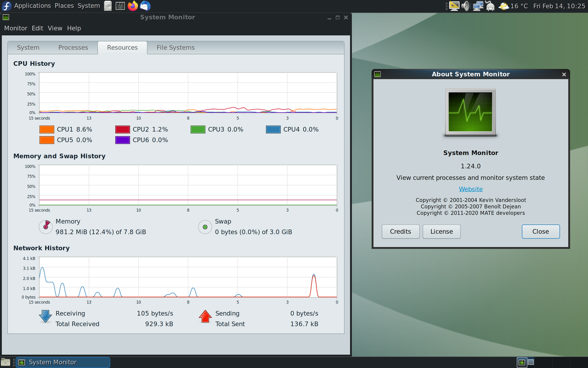Viewport: 588px width, 368px height.
Task: Open the weather applet showing 16 °C
Action: coord(514,6)
